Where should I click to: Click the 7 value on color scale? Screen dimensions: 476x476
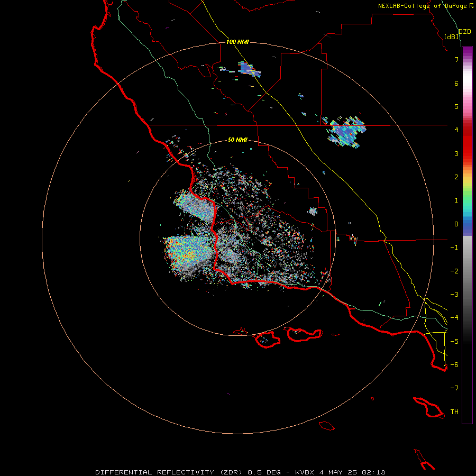[456, 59]
